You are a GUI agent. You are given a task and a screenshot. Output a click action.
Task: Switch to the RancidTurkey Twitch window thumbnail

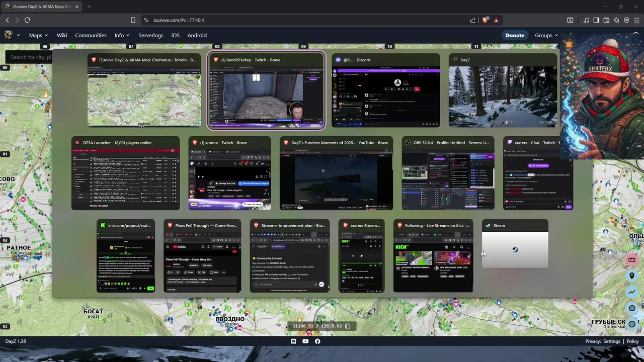(266, 90)
